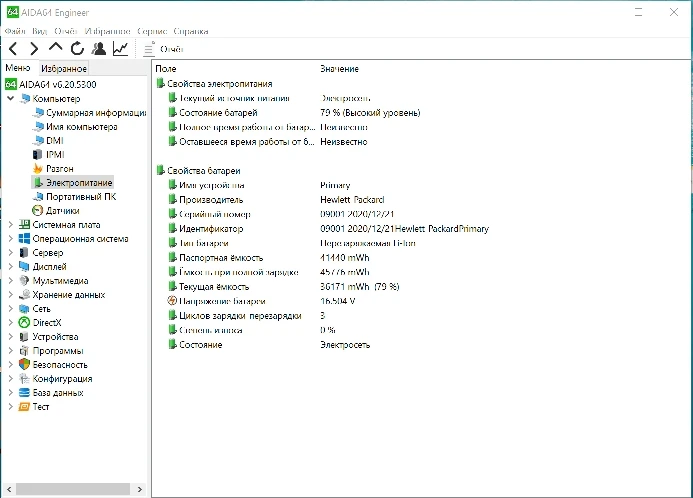Screen dimensions: 693x498
Task: Click the Конфигурация icon
Action: click(24, 379)
